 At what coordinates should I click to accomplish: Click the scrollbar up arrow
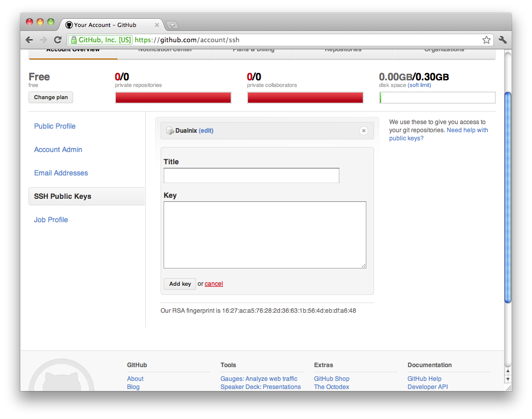508,371
